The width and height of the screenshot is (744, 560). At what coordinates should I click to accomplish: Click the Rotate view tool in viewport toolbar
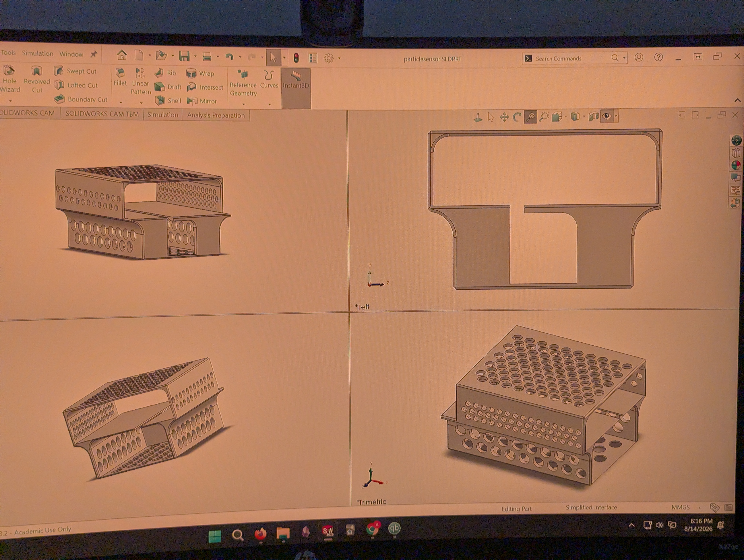coord(517,117)
